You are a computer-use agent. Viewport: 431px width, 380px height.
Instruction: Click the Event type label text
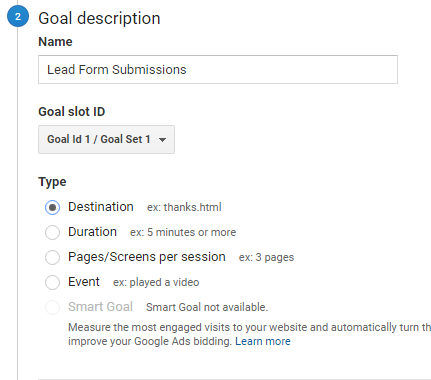point(84,282)
